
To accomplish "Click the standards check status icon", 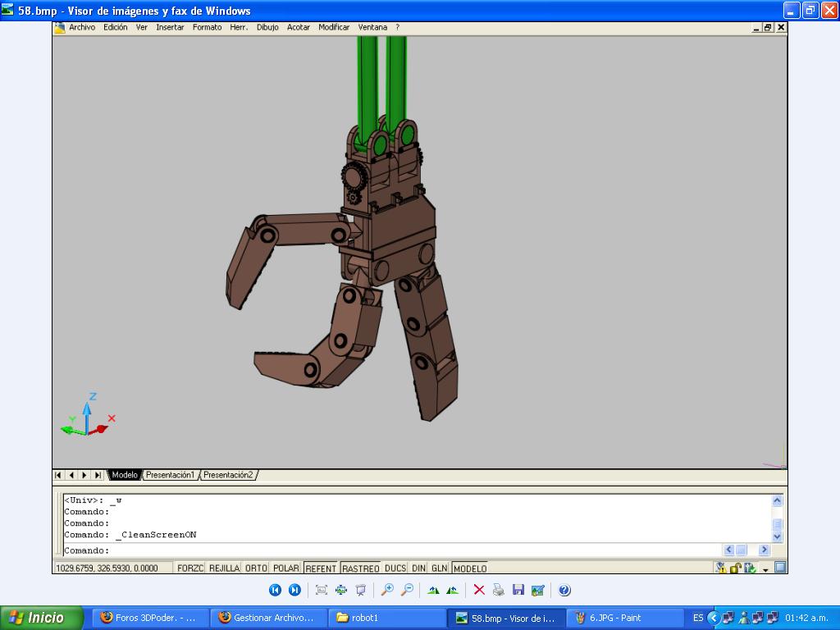I will (x=750, y=568).
